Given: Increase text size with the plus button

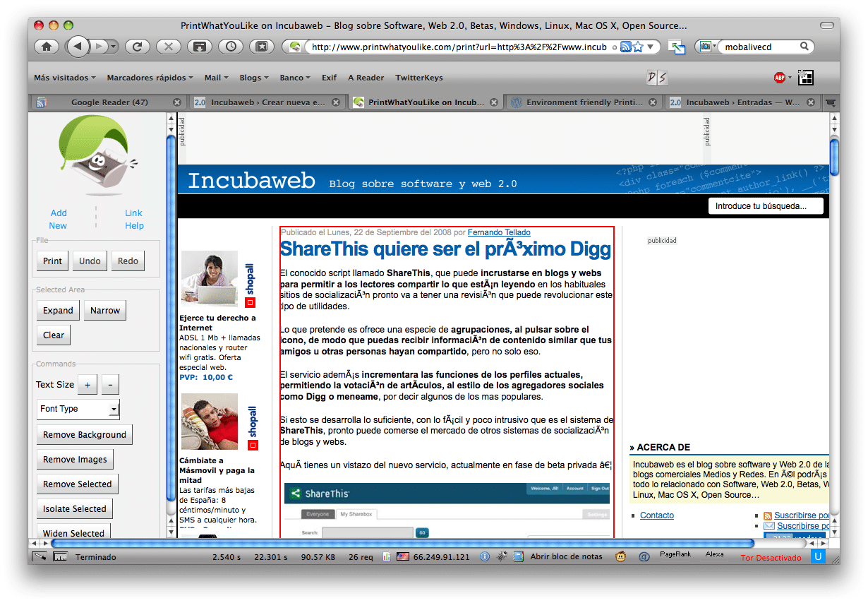Looking at the screenshot, I should [88, 384].
